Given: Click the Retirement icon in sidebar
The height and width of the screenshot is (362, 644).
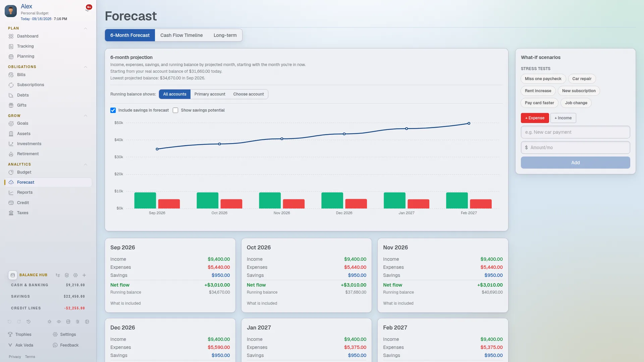Looking at the screenshot, I should click(x=11, y=154).
